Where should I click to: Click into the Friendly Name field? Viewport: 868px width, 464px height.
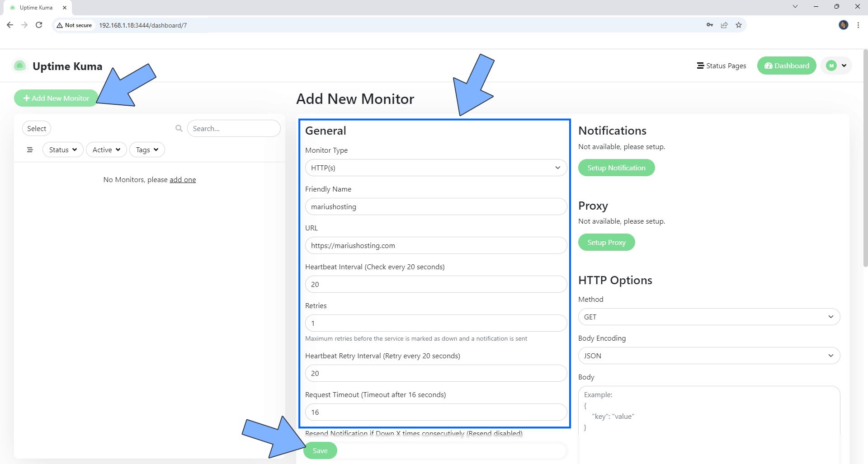pos(436,206)
